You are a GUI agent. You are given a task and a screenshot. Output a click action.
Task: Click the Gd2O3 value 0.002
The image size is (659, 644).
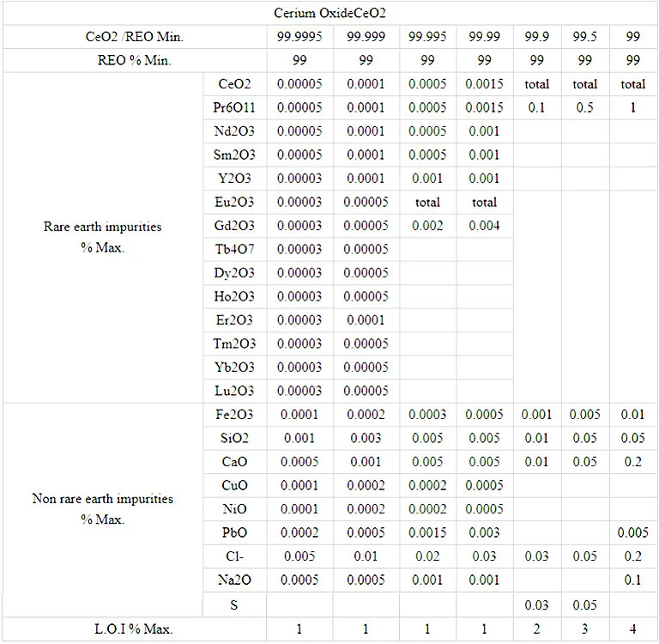(427, 226)
